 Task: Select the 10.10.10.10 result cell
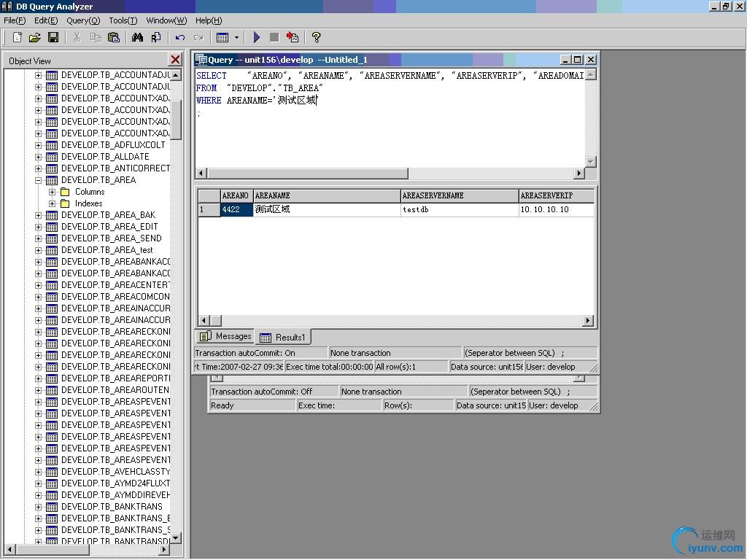click(557, 209)
